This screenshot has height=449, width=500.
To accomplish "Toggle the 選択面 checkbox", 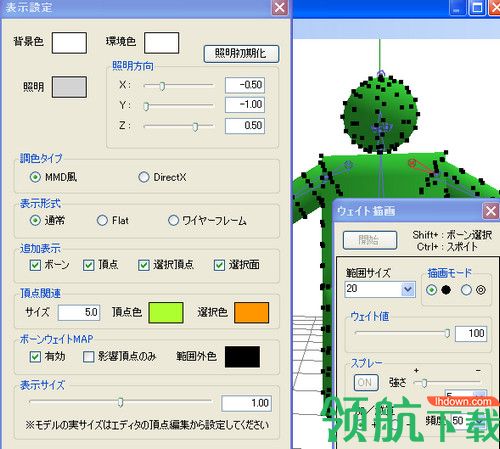I will coord(219,265).
